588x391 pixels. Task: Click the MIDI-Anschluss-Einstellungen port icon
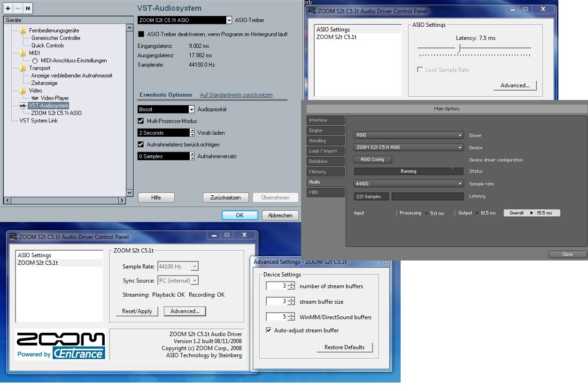tap(35, 61)
